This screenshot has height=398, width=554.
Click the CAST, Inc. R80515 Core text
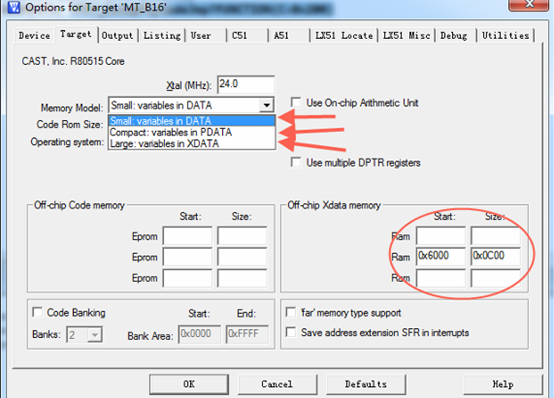73,61
